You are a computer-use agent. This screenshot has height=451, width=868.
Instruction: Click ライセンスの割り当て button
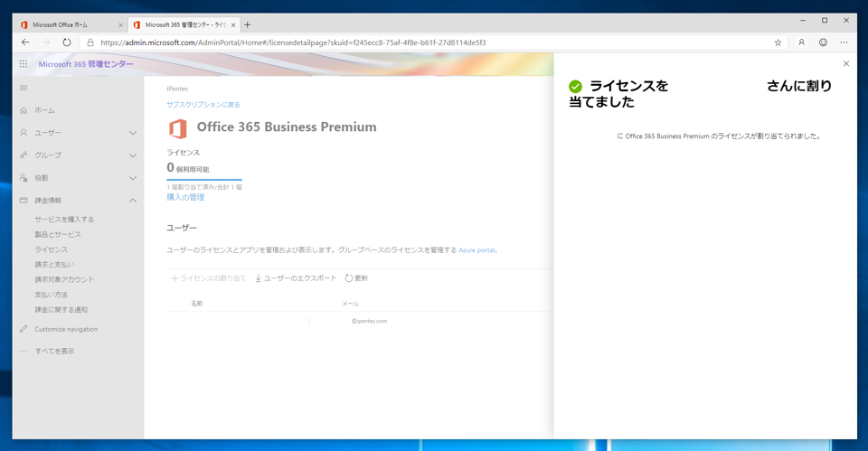tap(208, 278)
